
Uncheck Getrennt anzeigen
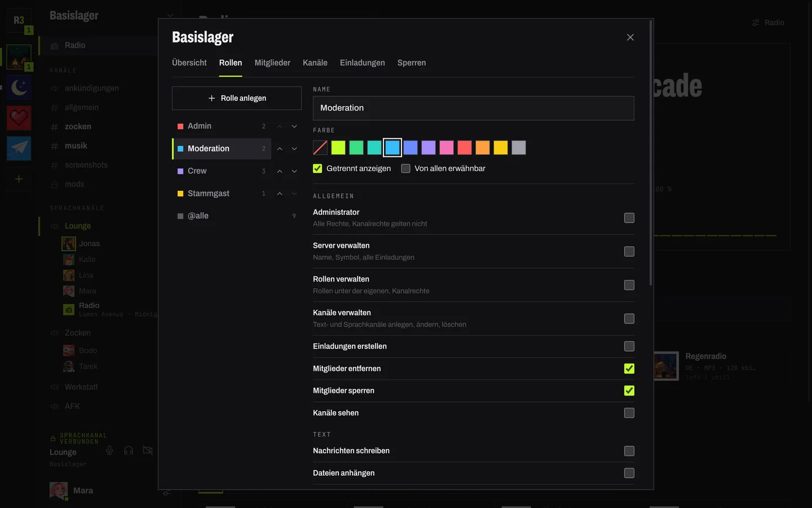(x=317, y=168)
